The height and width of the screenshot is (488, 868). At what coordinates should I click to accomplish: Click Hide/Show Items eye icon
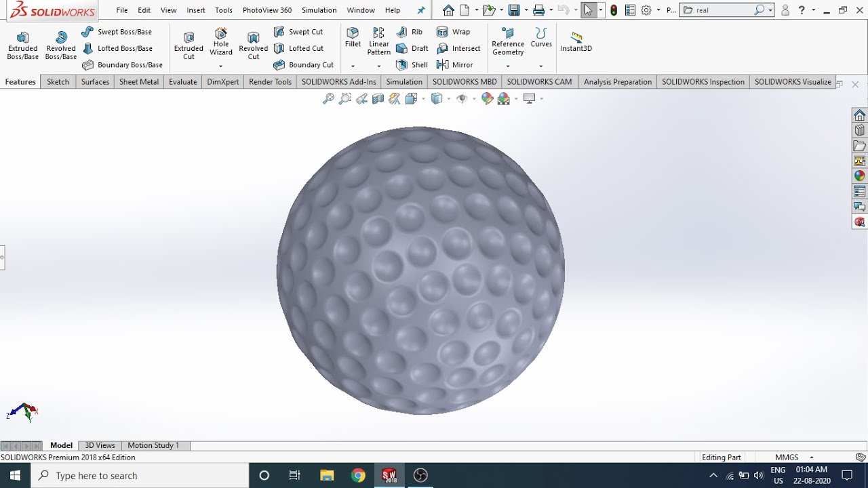[x=462, y=99]
